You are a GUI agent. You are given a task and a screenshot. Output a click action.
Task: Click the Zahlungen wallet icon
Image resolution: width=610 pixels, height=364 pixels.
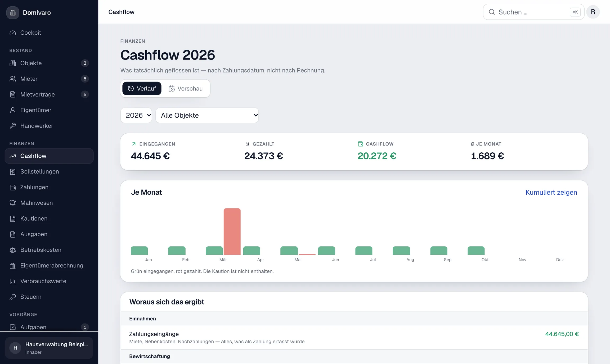13,187
